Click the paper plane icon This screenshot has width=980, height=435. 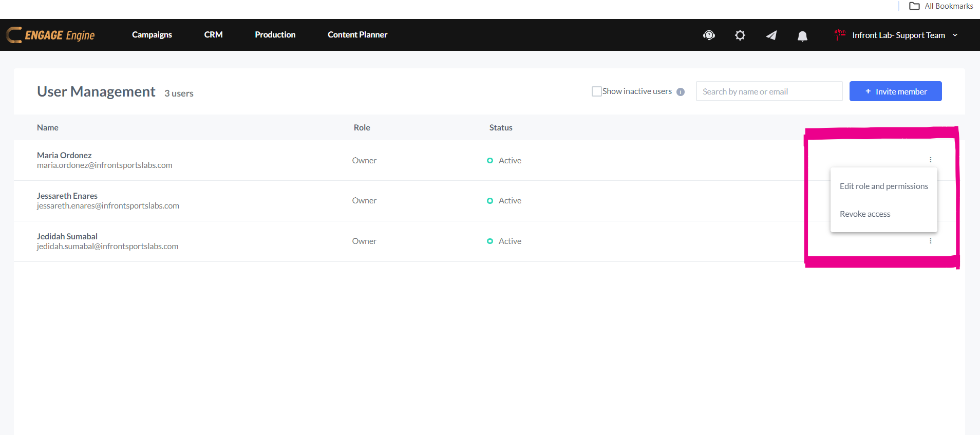(x=771, y=35)
